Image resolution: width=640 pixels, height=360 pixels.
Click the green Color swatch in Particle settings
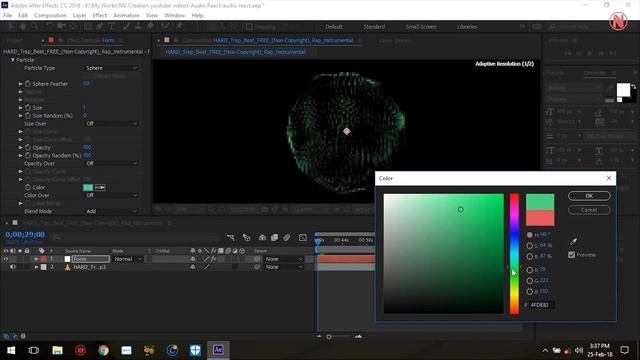pos(88,187)
